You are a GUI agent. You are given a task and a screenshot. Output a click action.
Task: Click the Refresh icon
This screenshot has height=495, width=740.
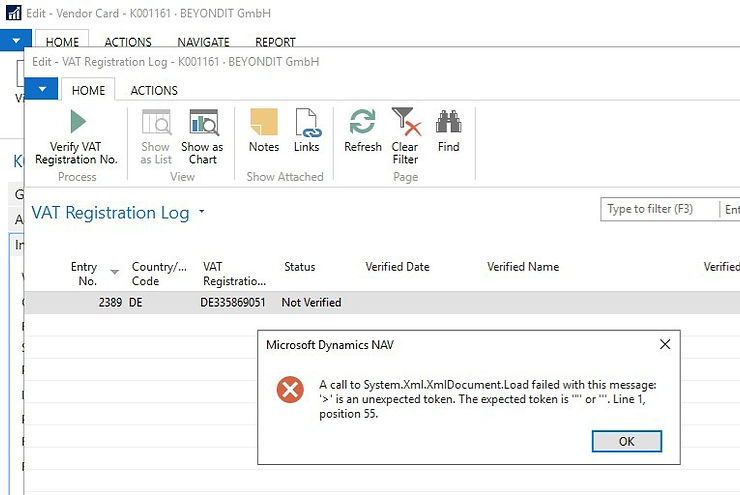[x=362, y=123]
